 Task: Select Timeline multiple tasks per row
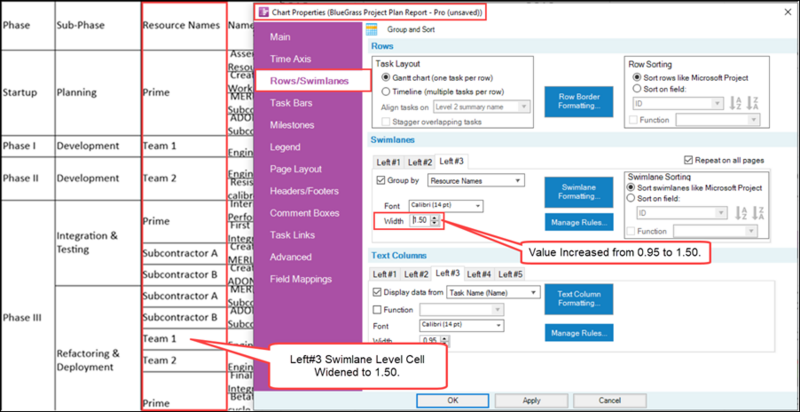386,92
